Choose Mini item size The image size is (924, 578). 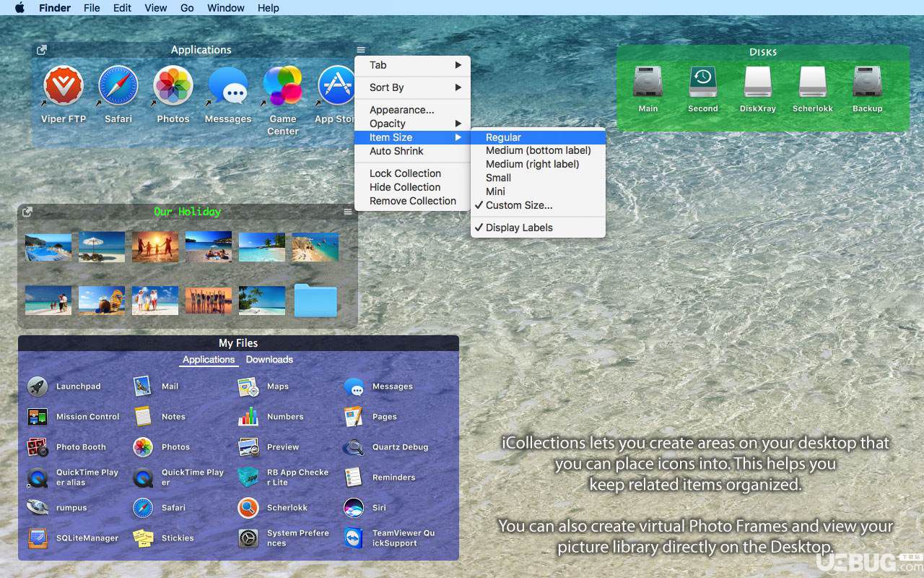[538, 191]
